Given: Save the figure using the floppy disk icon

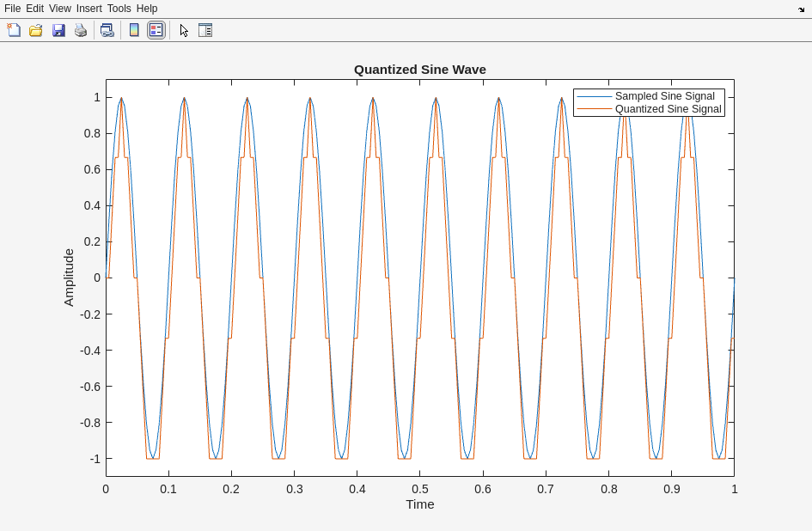Looking at the screenshot, I should (58, 30).
